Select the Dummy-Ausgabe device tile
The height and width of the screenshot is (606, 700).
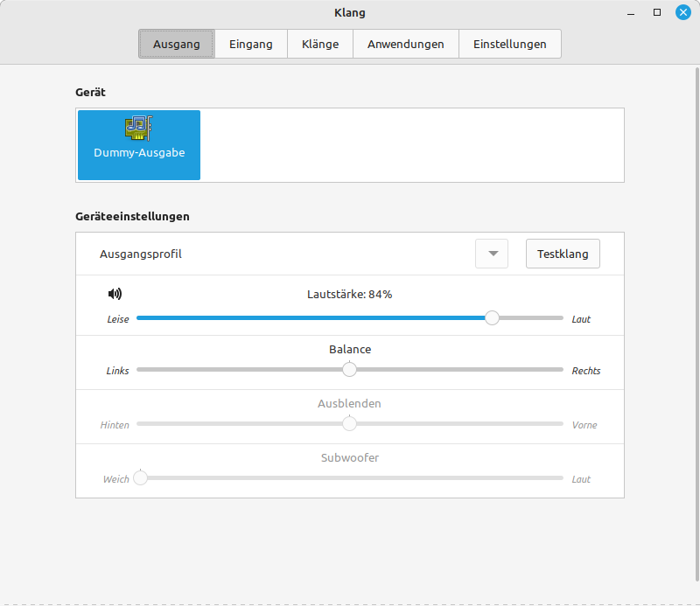tap(139, 145)
